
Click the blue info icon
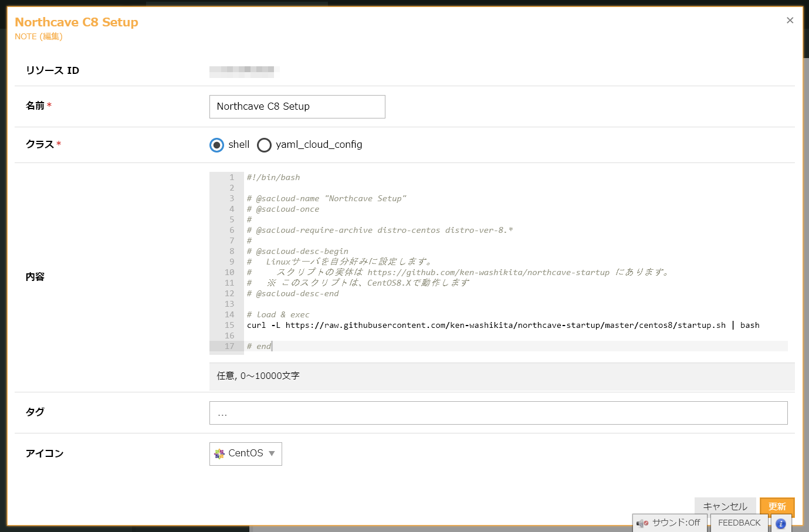pos(780,524)
